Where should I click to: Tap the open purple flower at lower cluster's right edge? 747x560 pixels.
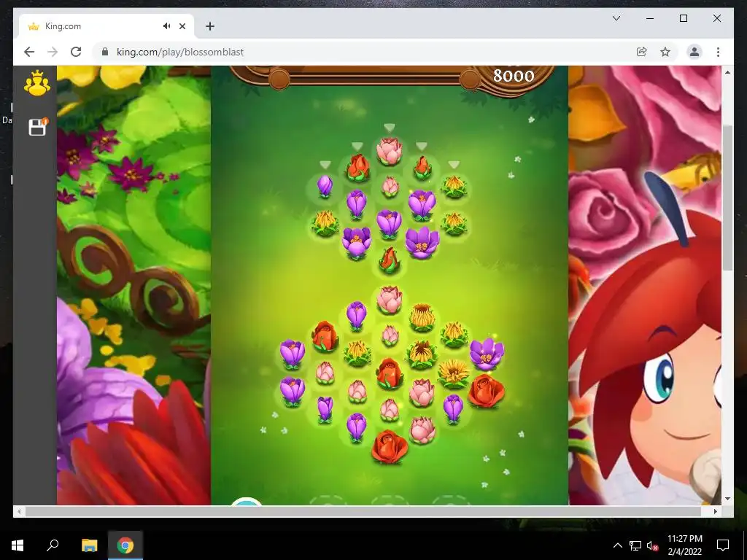[487, 354]
